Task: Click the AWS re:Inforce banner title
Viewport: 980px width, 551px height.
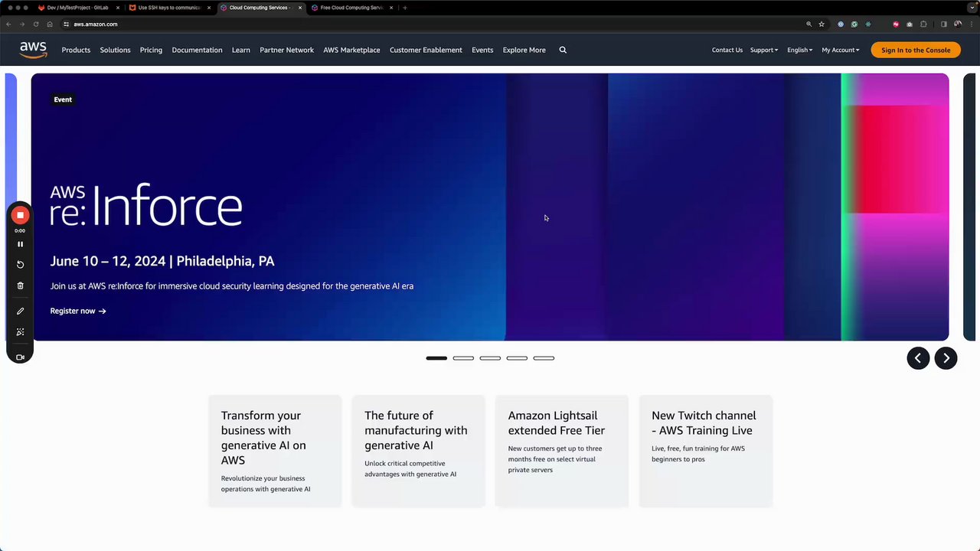Action: pos(146,206)
